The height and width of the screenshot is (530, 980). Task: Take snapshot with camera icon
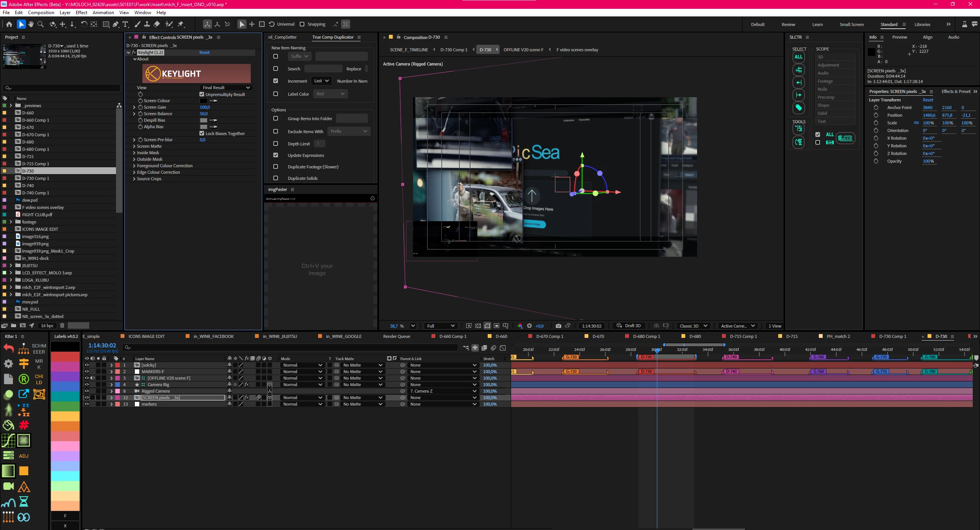click(x=559, y=326)
